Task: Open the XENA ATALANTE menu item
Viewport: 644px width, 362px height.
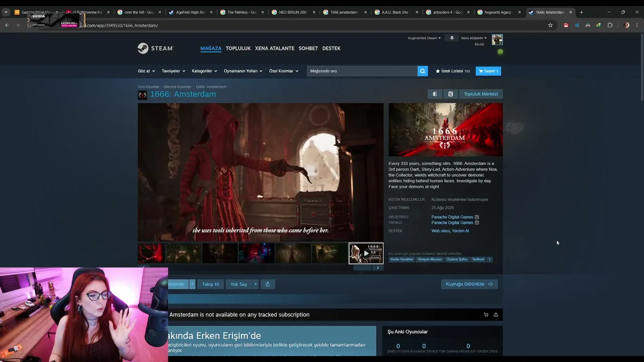Action: 275,48
